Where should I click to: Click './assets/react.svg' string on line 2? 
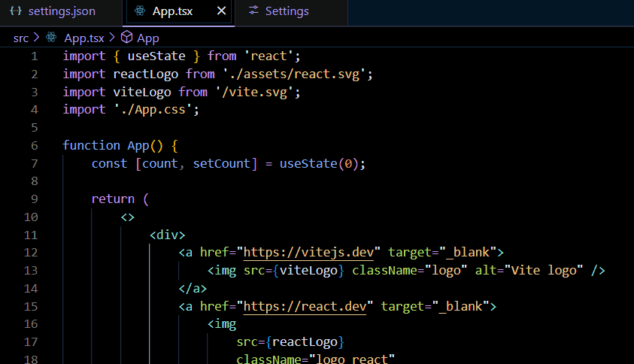click(x=294, y=74)
